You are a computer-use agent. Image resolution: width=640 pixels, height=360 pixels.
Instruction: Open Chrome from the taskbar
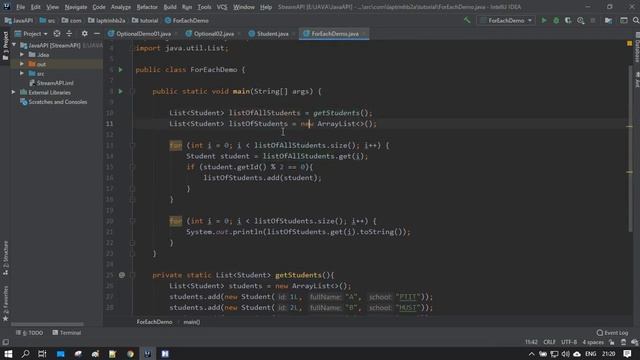point(130,353)
